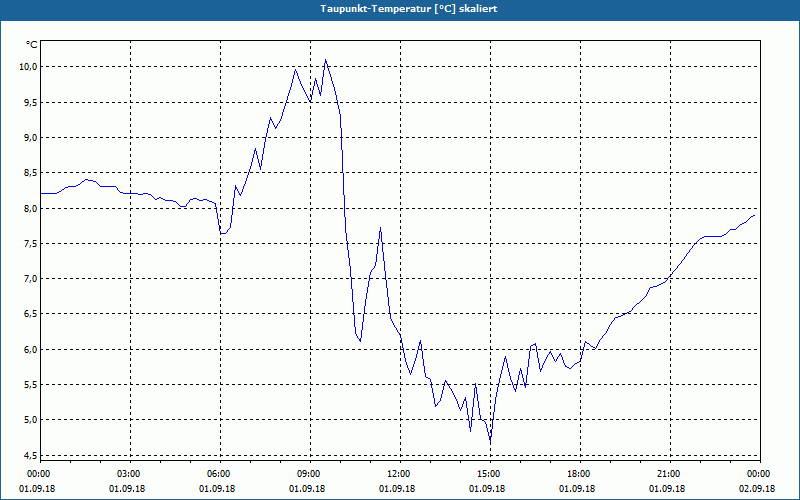
Task: Select the 03:00 time label
Action: click(x=130, y=474)
